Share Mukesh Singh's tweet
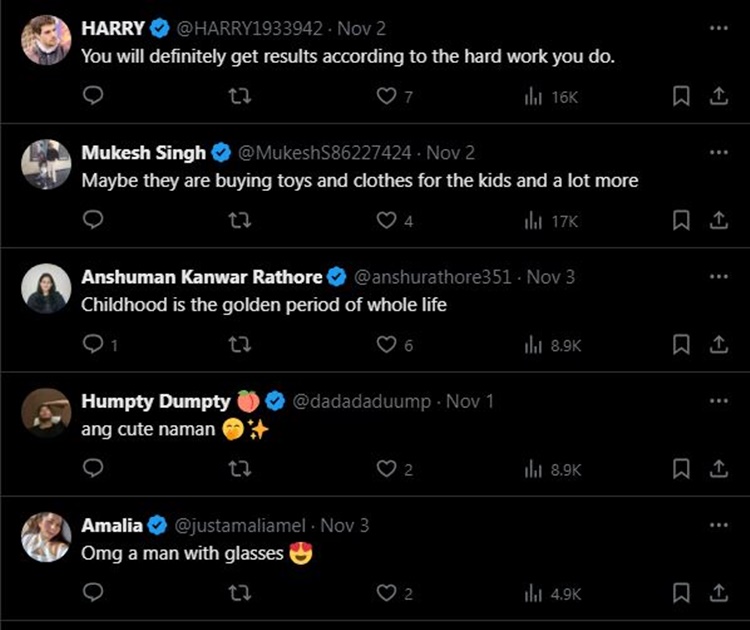Image resolution: width=750 pixels, height=630 pixels. point(718,220)
